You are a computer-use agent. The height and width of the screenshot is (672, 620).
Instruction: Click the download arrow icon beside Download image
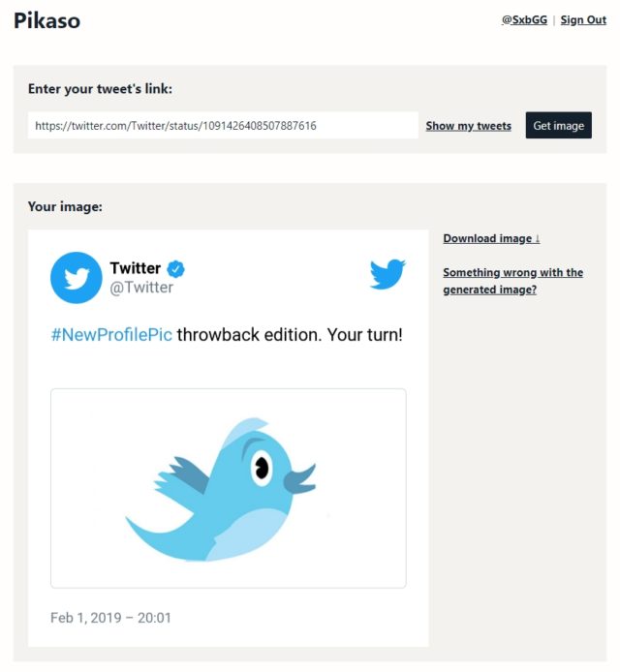[x=538, y=239]
